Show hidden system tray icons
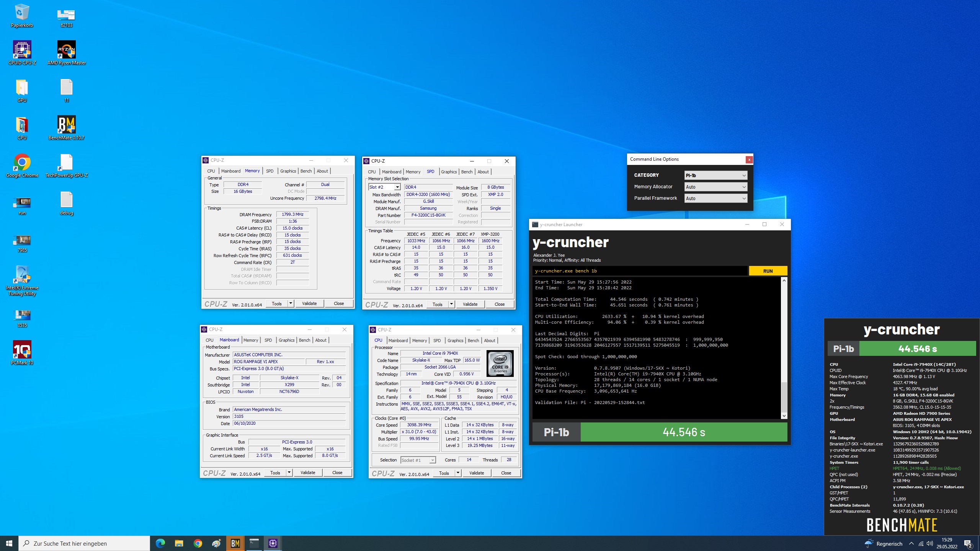This screenshot has width=980, height=551. coord(911,543)
